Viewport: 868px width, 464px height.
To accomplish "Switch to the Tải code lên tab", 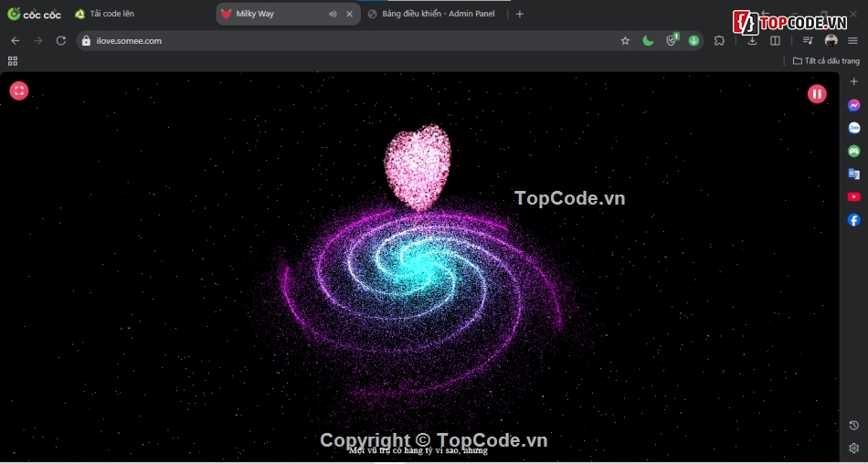I will (105, 14).
